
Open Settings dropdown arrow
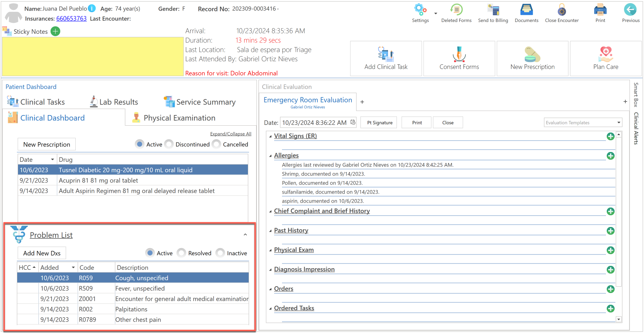436,13
